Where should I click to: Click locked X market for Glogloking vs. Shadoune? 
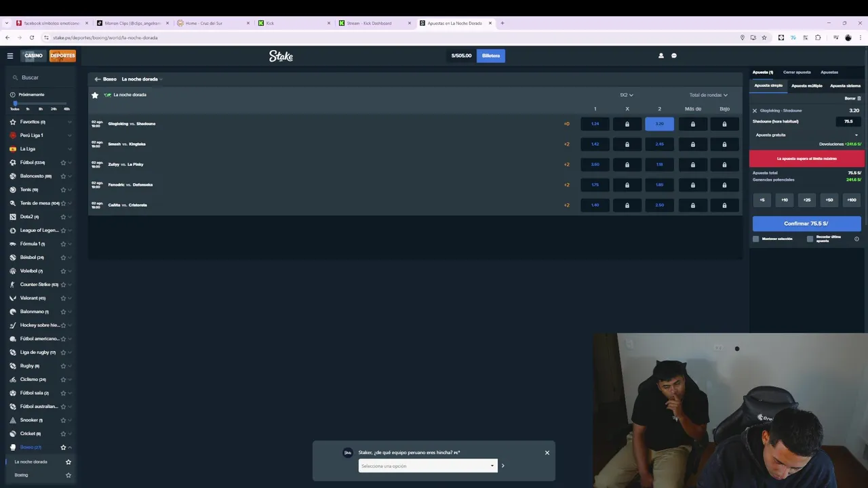pos(627,124)
